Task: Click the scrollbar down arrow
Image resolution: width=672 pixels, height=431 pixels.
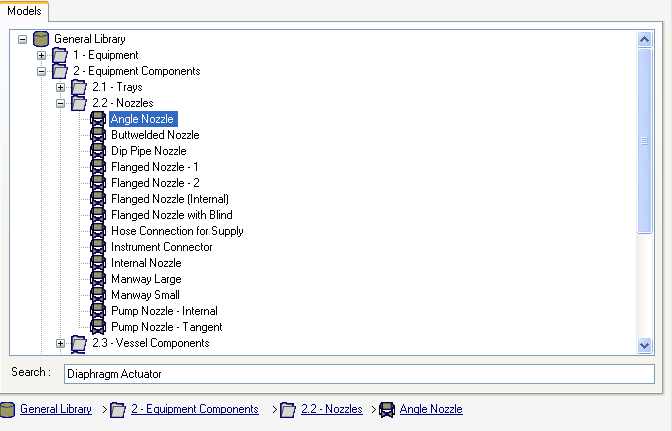Action: click(645, 345)
